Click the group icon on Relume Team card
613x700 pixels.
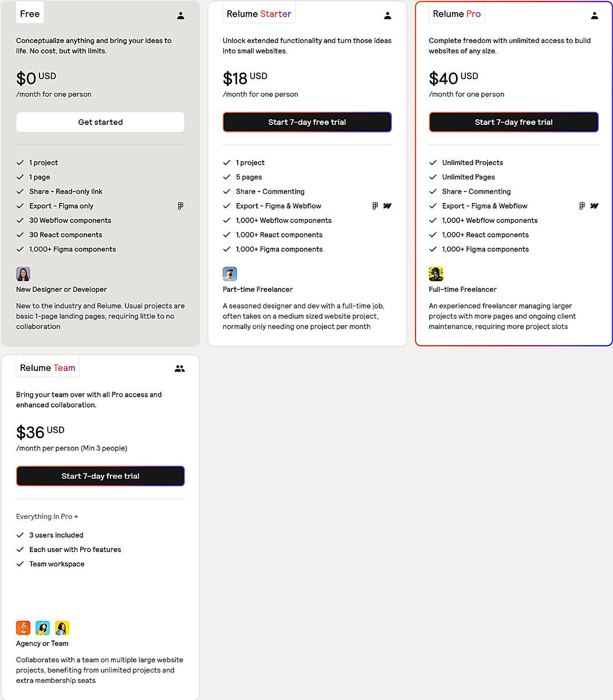(180, 369)
